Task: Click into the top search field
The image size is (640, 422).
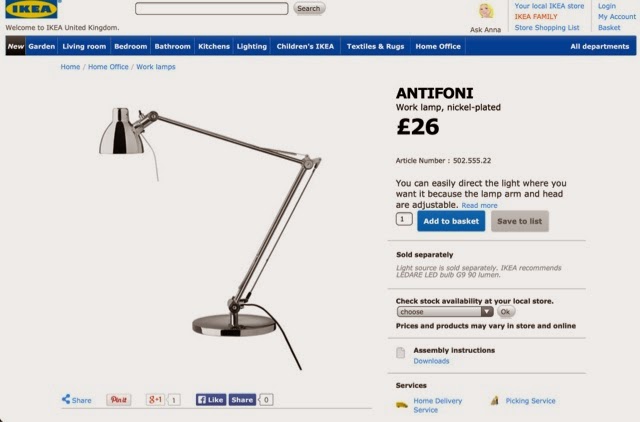Action: coord(211,9)
